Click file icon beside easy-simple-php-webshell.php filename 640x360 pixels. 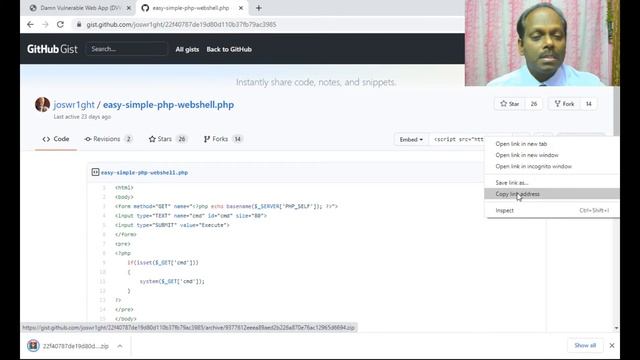[95, 172]
